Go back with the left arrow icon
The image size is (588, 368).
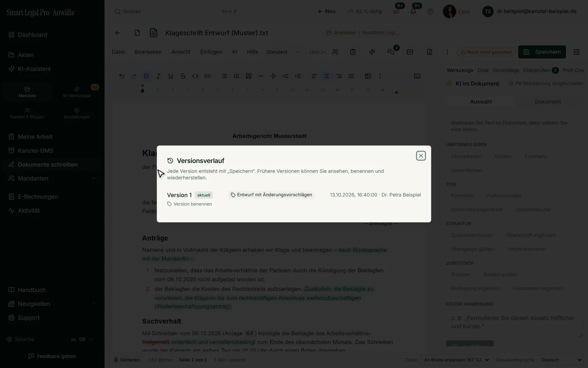118,33
